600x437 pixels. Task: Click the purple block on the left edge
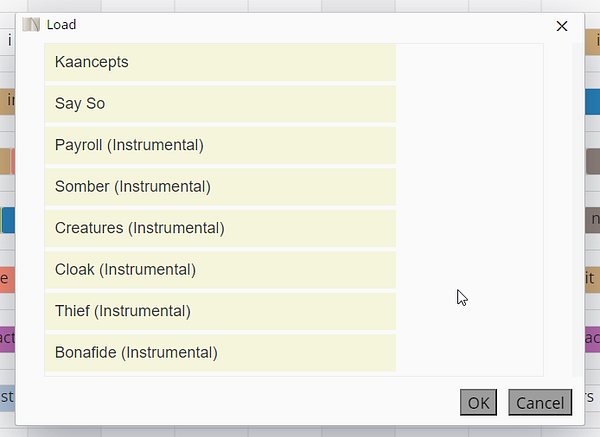[x=6, y=339]
